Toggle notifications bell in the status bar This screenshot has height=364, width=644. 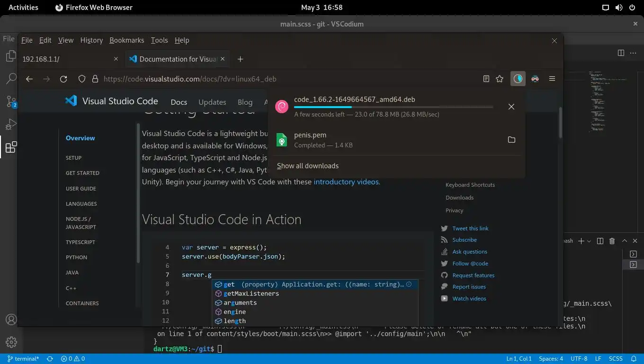[x=634, y=359]
